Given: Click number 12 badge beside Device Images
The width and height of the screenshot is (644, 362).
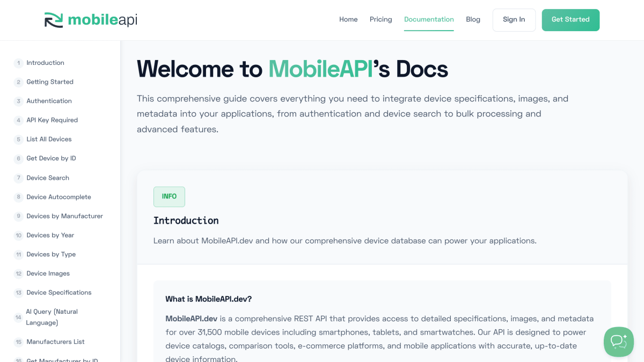Looking at the screenshot, I should coord(18,274).
